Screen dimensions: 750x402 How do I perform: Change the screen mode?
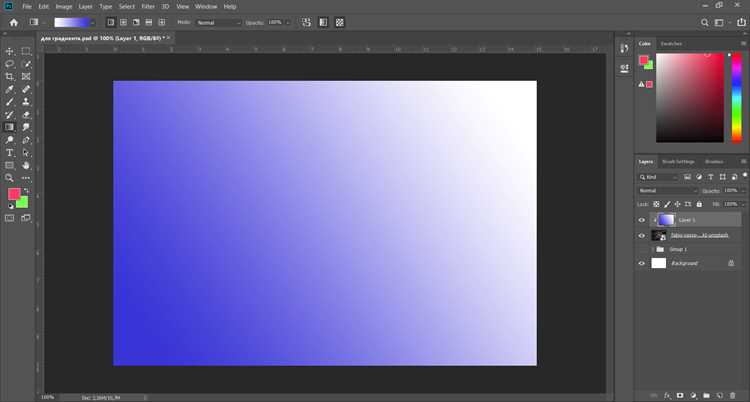coord(26,218)
